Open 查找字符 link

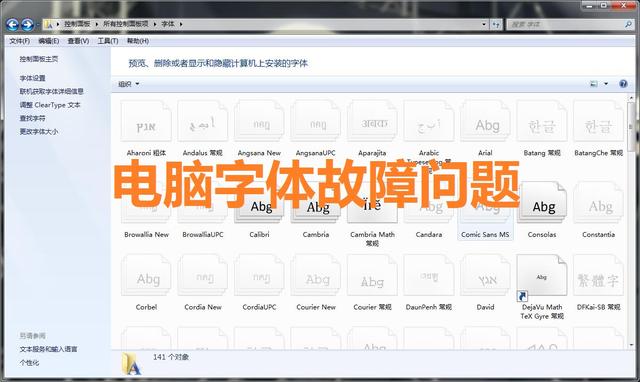33,118
